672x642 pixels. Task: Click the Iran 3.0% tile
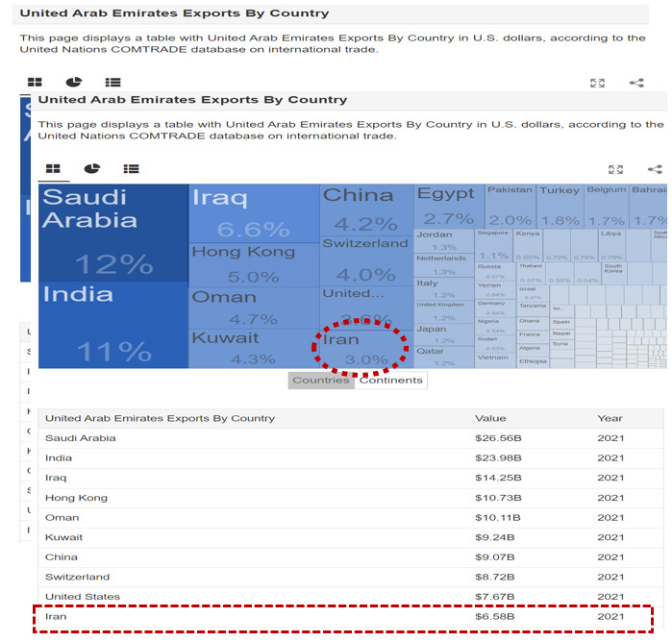click(x=366, y=349)
